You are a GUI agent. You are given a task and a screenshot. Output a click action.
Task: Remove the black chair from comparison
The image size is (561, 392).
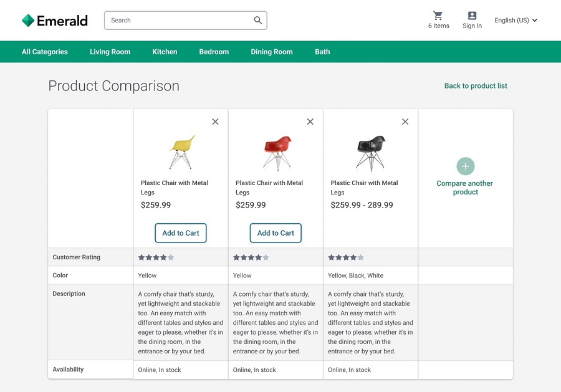[405, 122]
